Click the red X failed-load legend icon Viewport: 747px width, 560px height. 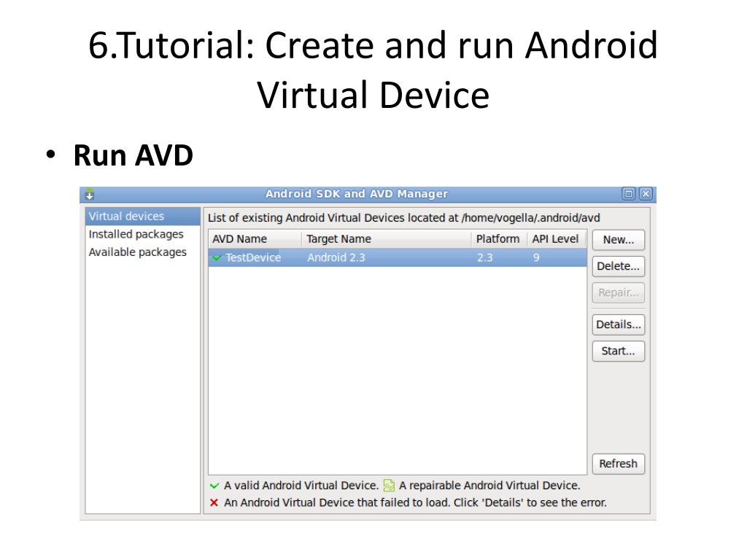coord(214,502)
